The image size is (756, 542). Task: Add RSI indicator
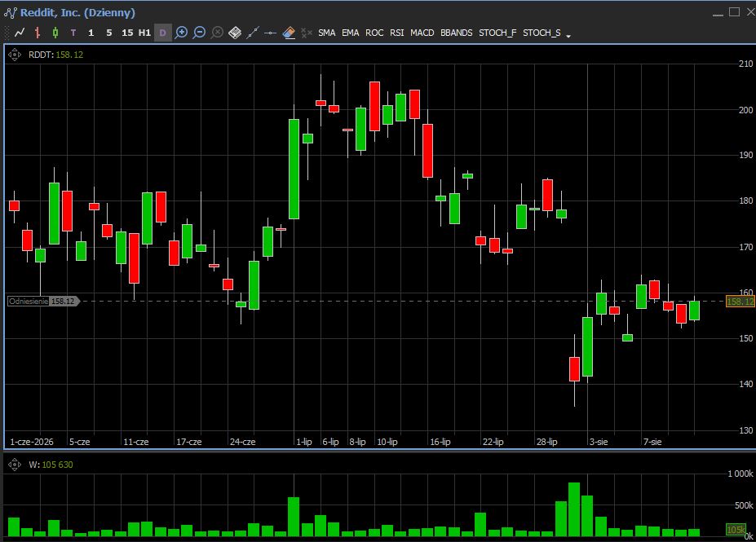pos(397,33)
